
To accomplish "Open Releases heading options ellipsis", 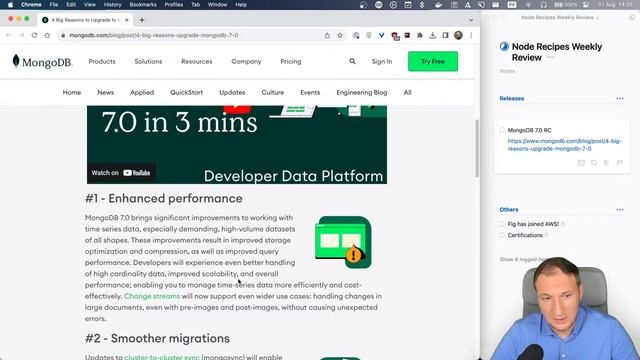I will pos(620,98).
